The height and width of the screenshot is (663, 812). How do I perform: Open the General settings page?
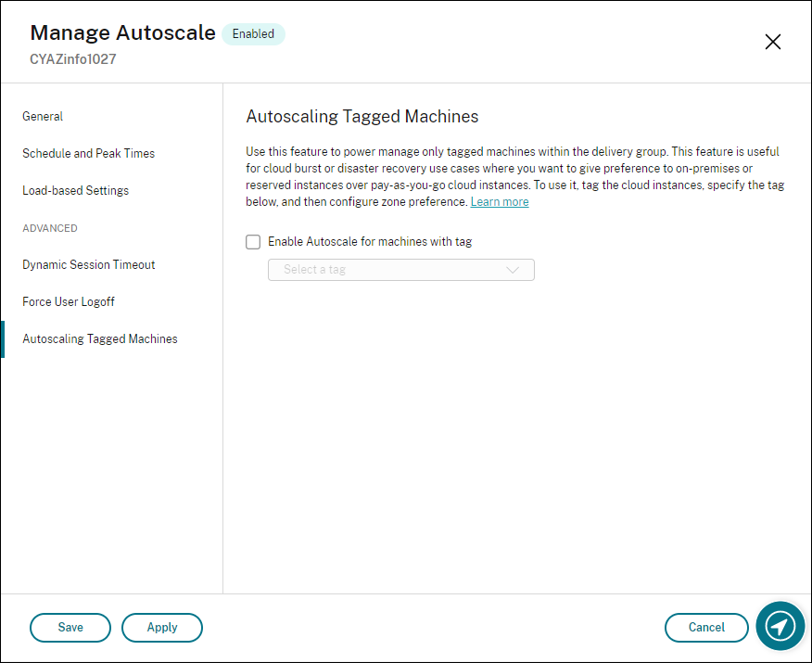(43, 116)
